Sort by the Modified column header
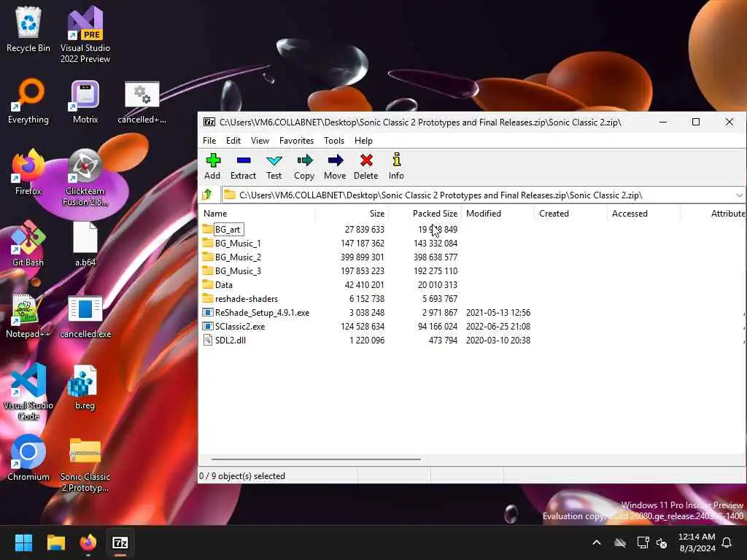The height and width of the screenshot is (560, 747). pos(498,214)
